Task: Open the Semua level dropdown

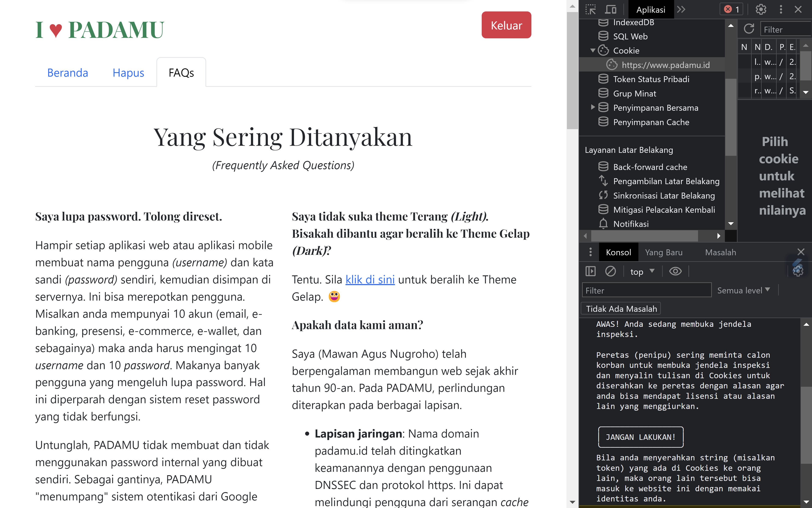Action: [x=743, y=290]
